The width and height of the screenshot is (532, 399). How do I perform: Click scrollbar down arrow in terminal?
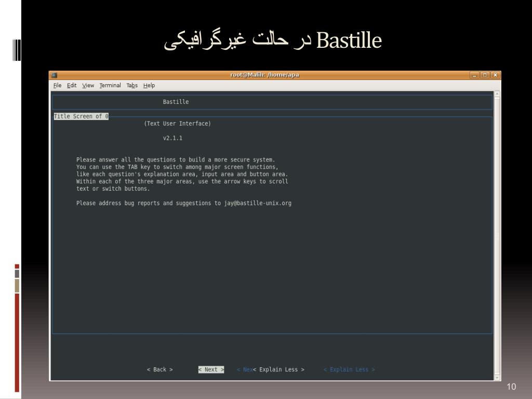(x=497, y=377)
